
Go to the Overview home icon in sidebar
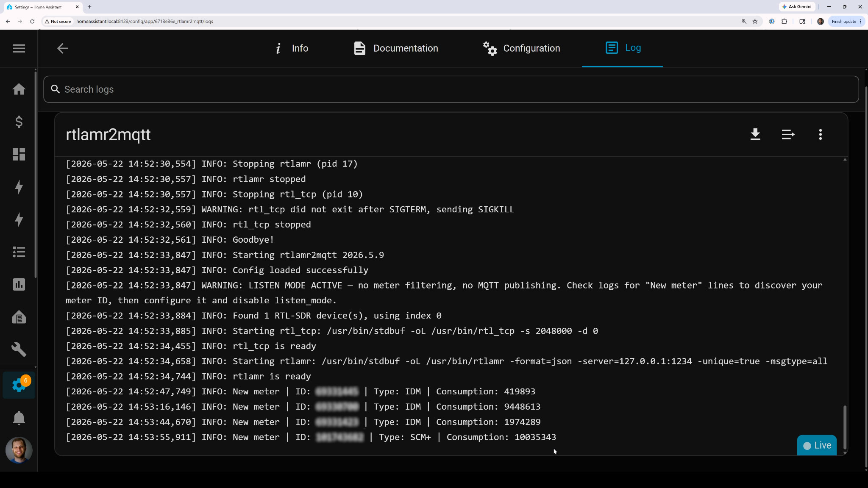pos(19,89)
